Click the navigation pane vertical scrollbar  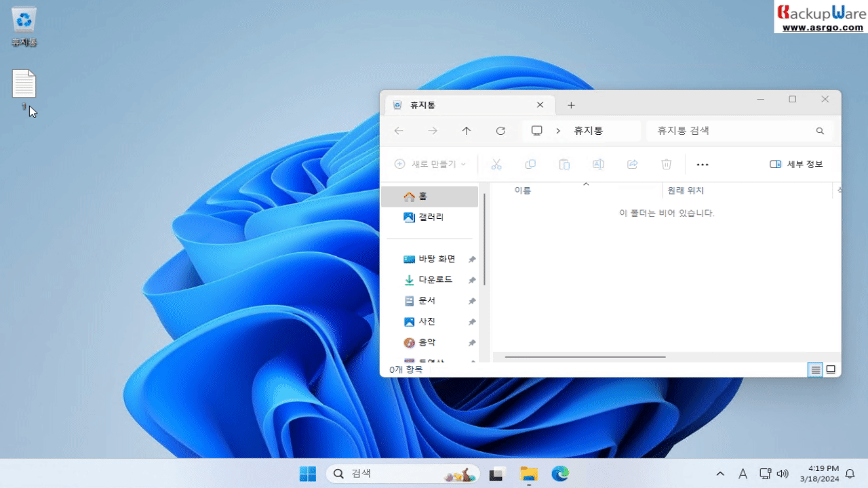(484, 241)
